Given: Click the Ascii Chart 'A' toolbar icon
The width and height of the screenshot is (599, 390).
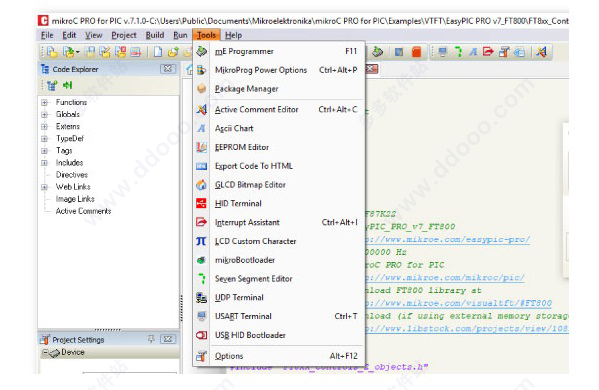Looking at the screenshot, I should pos(473,52).
